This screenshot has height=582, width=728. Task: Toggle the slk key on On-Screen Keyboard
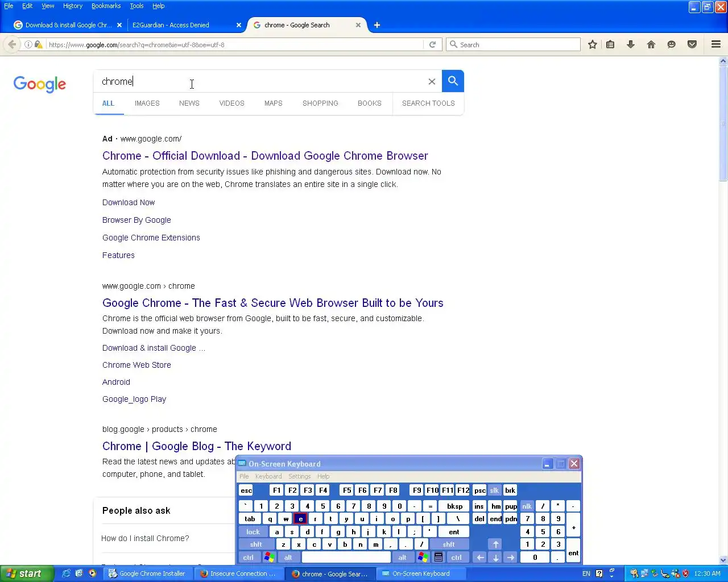click(494, 490)
